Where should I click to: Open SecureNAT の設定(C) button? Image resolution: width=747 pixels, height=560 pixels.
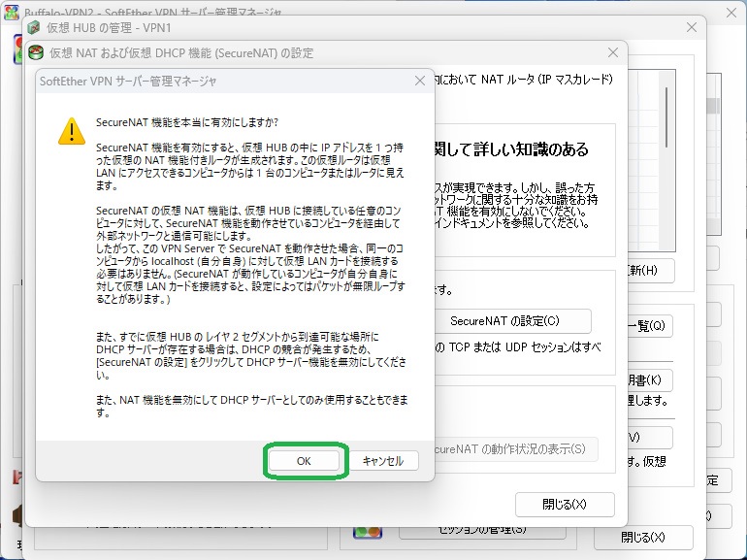click(505, 321)
